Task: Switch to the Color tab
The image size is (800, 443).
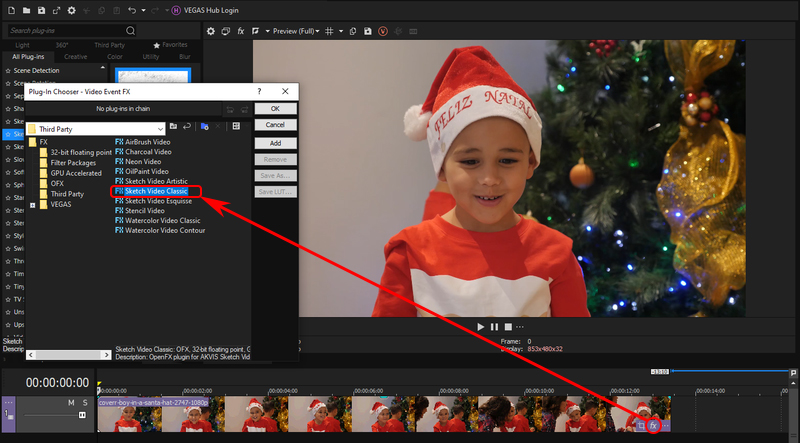Action: click(x=115, y=57)
